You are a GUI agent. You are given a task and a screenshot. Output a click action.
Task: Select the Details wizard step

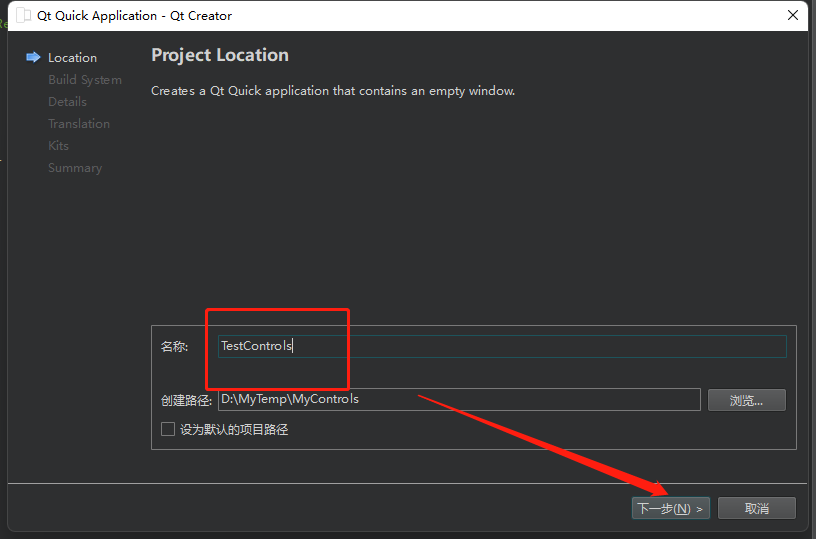point(67,102)
